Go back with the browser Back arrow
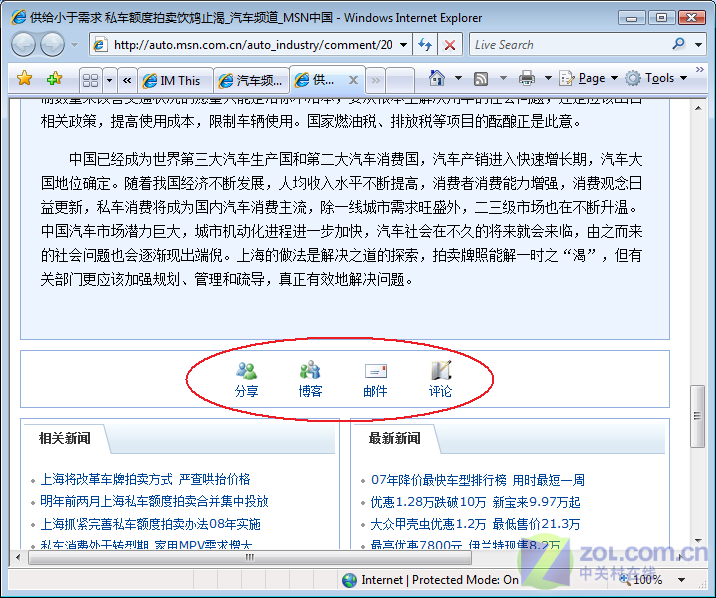Viewport: 716px width, 598px height. 23,45
